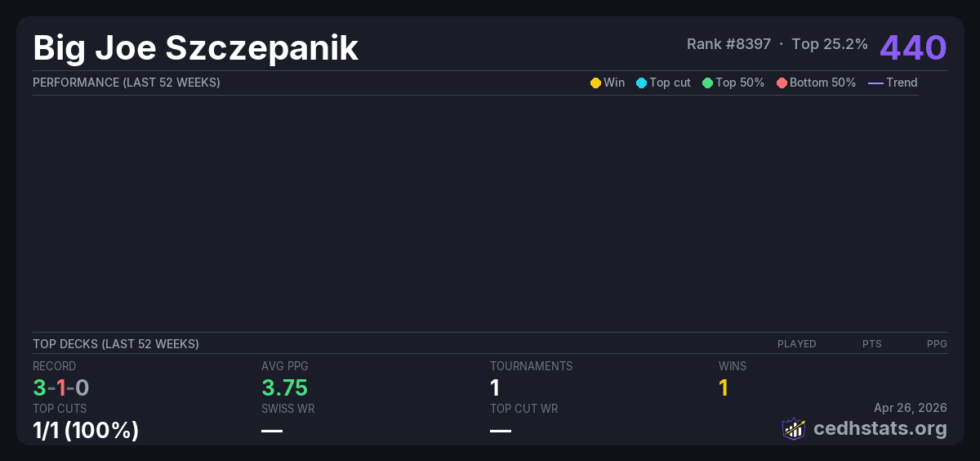Viewport: 980px width, 461px height.
Task: Sort decks by PLAYED column
Action: [x=796, y=344]
